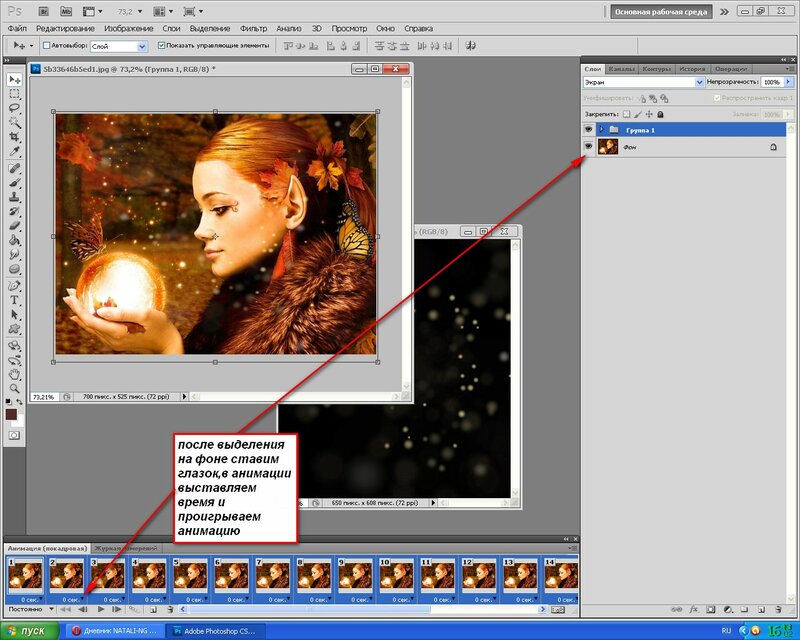Select the Eyedropper tool
This screenshot has height=640, width=800.
(x=14, y=152)
